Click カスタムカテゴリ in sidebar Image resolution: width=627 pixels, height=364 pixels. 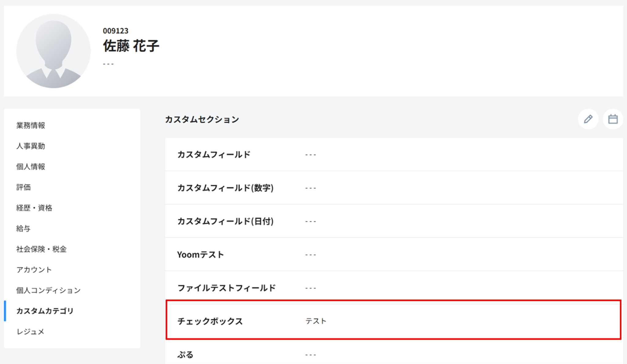click(45, 311)
